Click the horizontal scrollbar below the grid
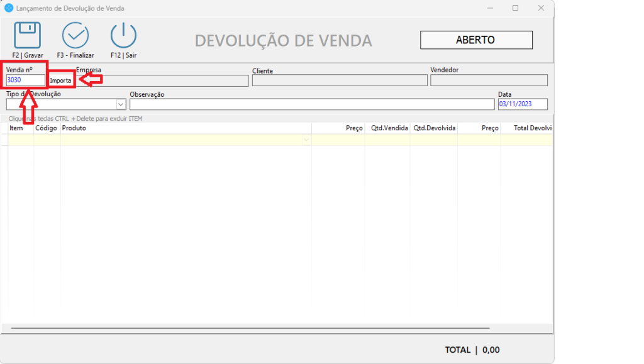 point(250,328)
